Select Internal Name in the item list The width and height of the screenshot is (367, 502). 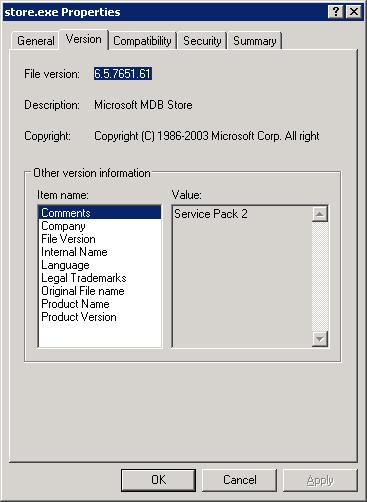click(x=100, y=252)
